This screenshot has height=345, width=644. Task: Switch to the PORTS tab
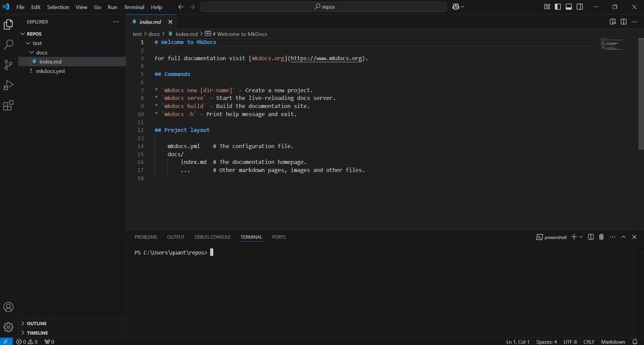(x=279, y=237)
